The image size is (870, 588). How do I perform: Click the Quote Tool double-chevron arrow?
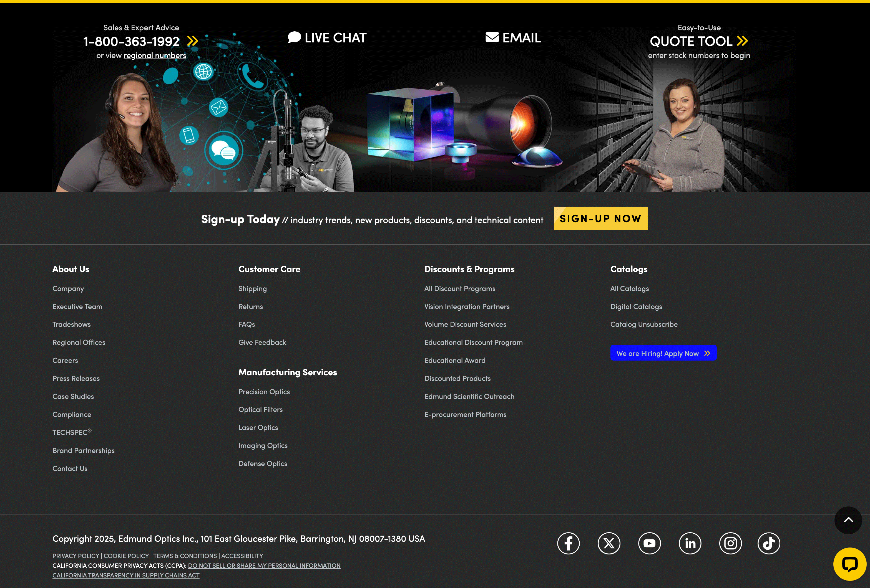click(742, 41)
